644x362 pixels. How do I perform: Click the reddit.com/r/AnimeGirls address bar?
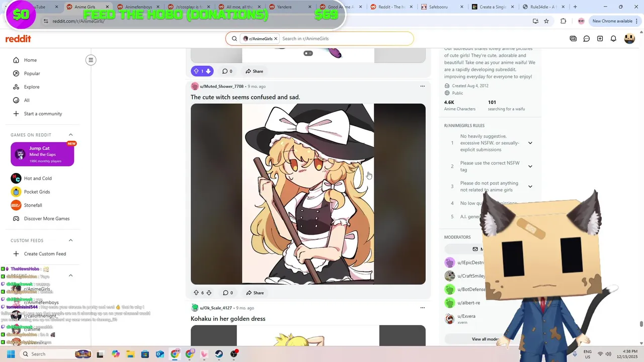coord(78,21)
